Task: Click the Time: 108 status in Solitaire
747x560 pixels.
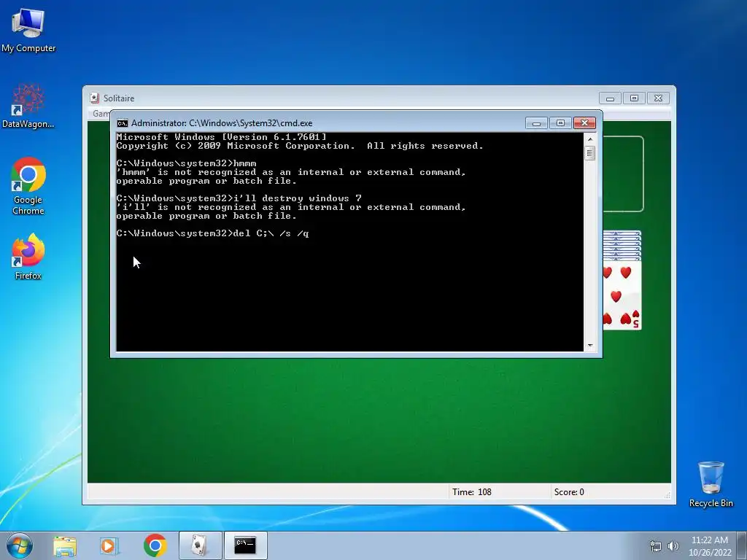Action: pos(472,492)
